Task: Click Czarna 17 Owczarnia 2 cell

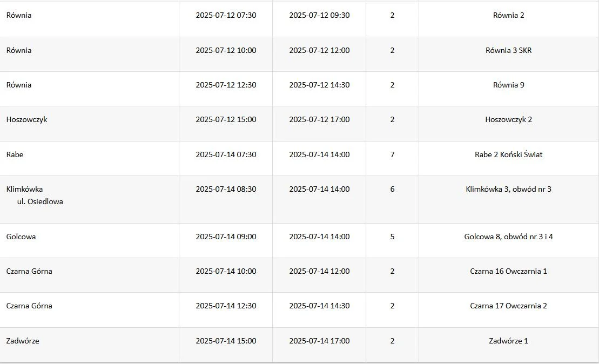Action: 508,306
